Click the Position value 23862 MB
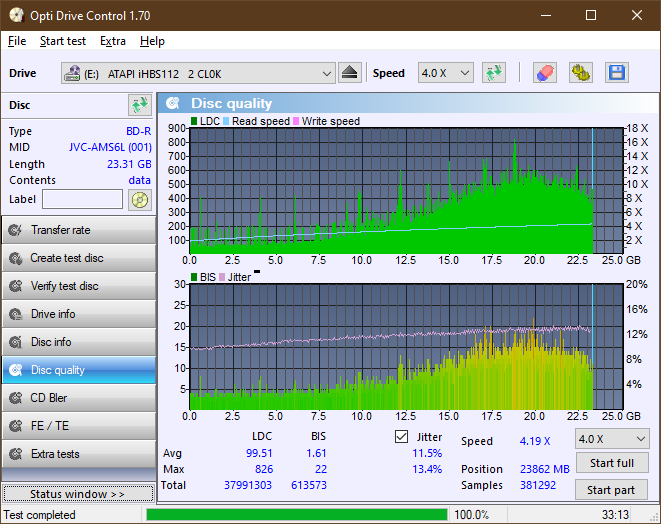 (x=545, y=469)
